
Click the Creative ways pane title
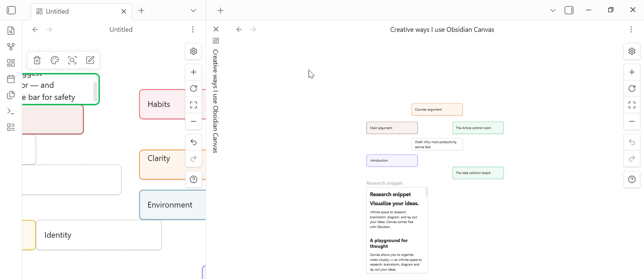(x=442, y=30)
